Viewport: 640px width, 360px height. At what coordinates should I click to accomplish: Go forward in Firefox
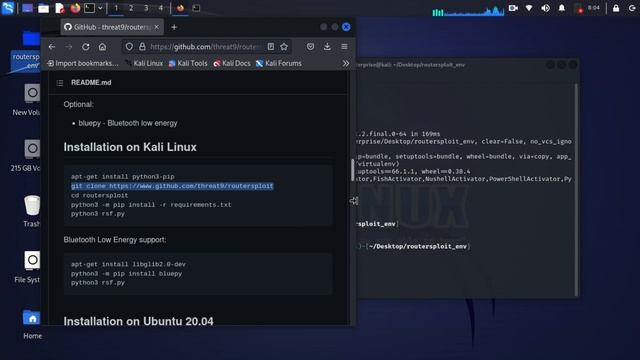pos(69,47)
